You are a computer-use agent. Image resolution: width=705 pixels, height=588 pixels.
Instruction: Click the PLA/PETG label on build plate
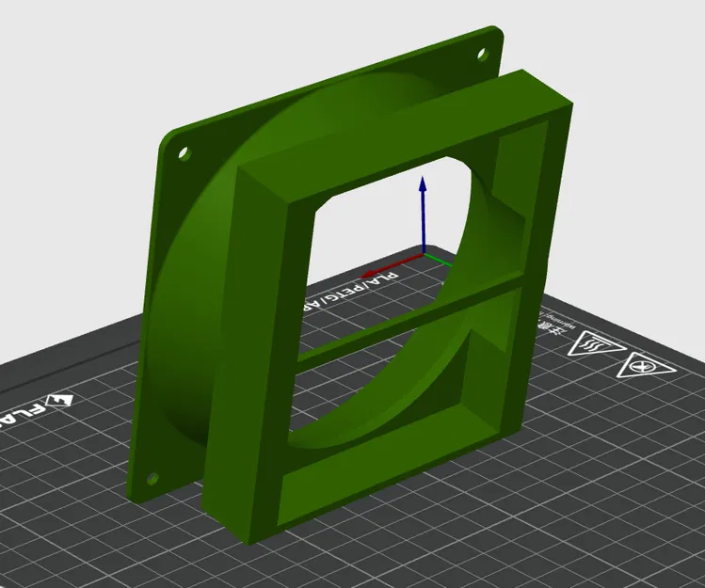point(349,292)
